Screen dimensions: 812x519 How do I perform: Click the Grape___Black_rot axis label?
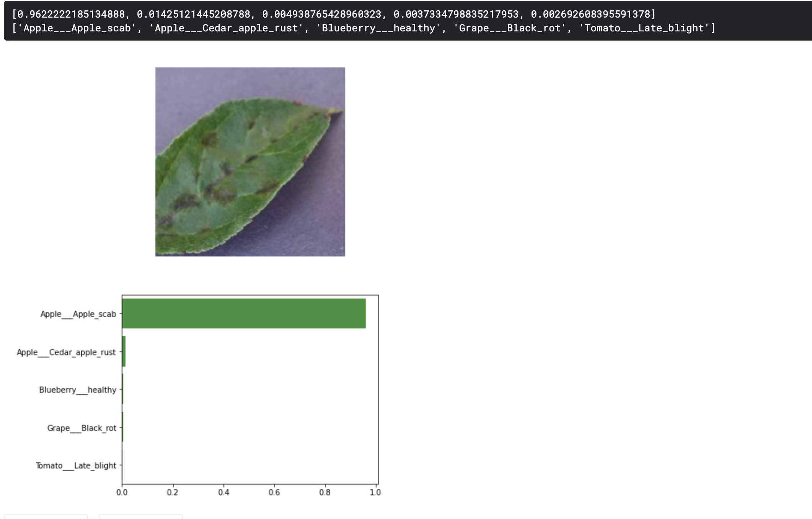pos(82,428)
